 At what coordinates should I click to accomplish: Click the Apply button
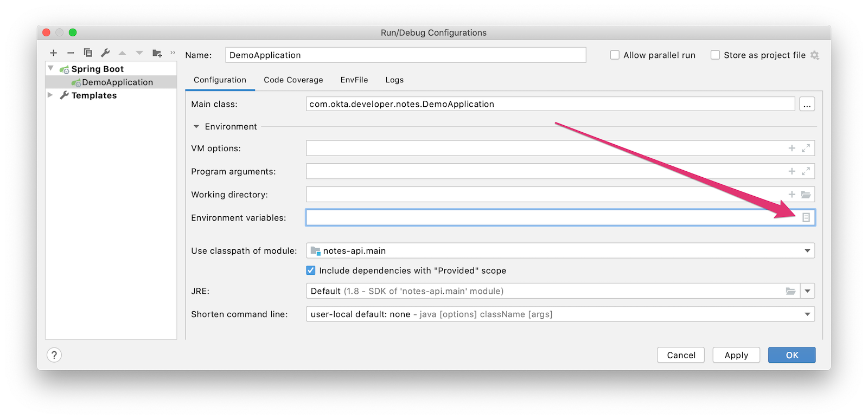736,355
